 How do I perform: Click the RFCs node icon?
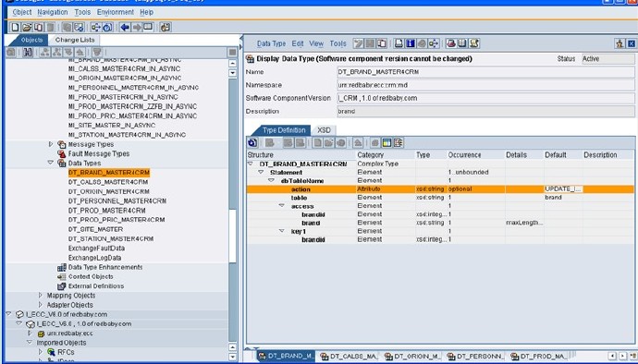point(51,352)
